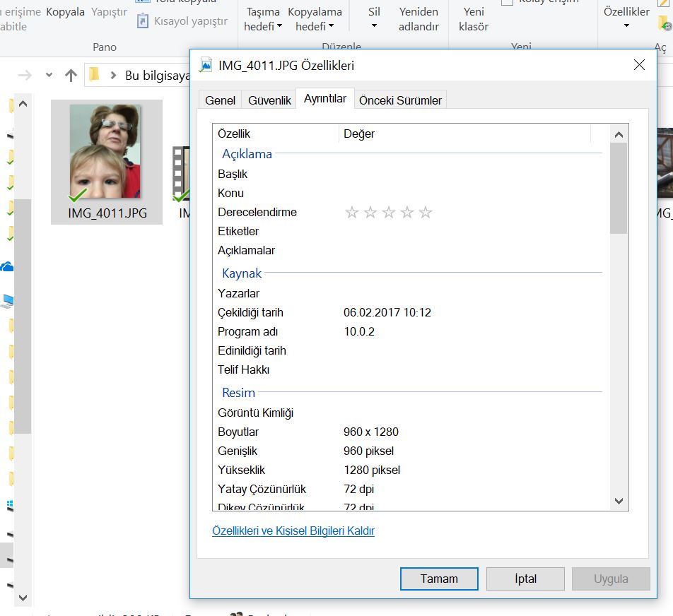
Task: Open the Taşıma hedefi dropdown
Action: (262, 19)
